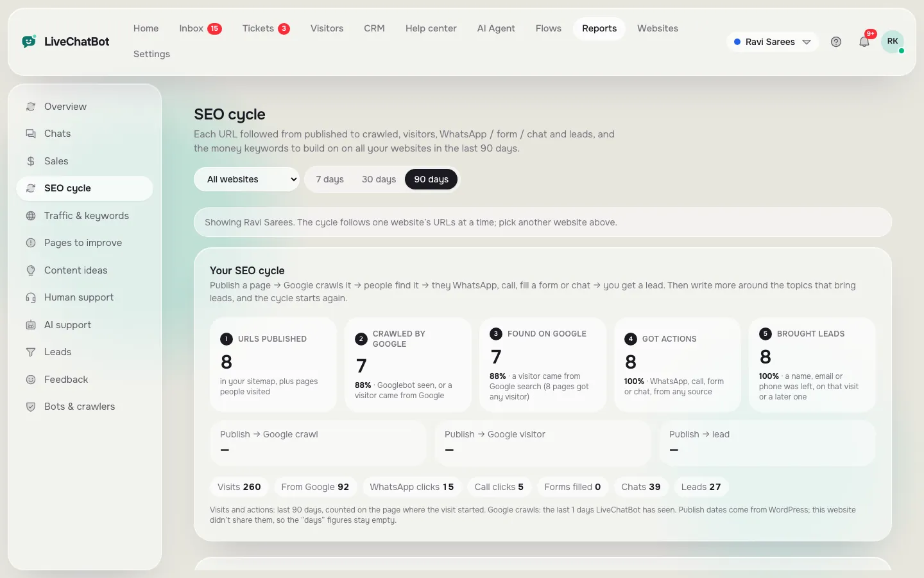
Task: Click the SEO cycle sidebar icon
Action: [31, 188]
